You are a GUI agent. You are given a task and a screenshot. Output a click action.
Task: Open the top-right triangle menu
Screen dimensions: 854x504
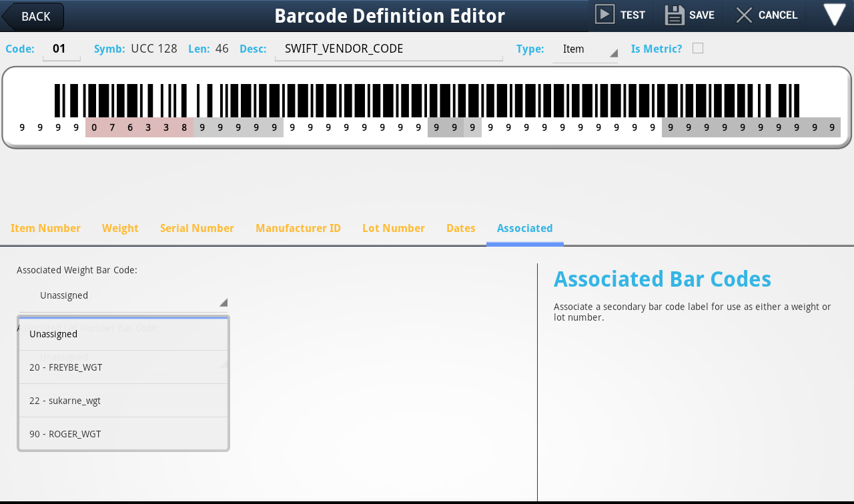click(x=834, y=15)
